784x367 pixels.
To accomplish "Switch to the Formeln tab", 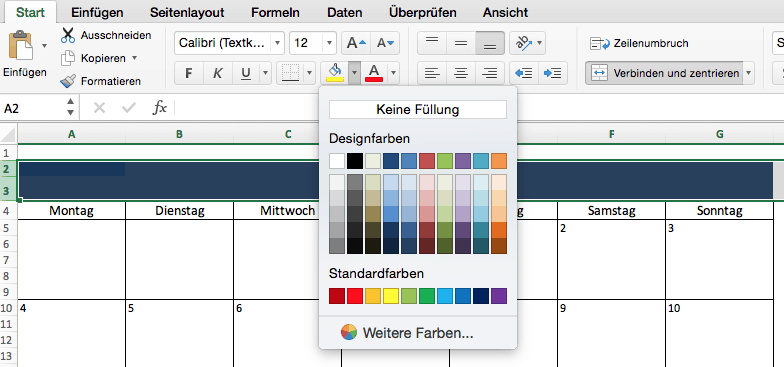I will pyautogui.click(x=276, y=12).
